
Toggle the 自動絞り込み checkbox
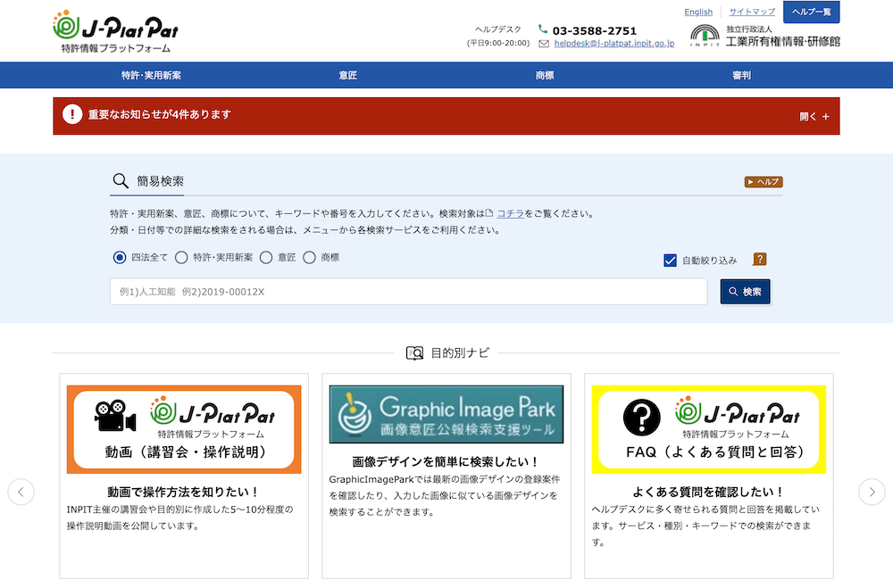(x=671, y=261)
